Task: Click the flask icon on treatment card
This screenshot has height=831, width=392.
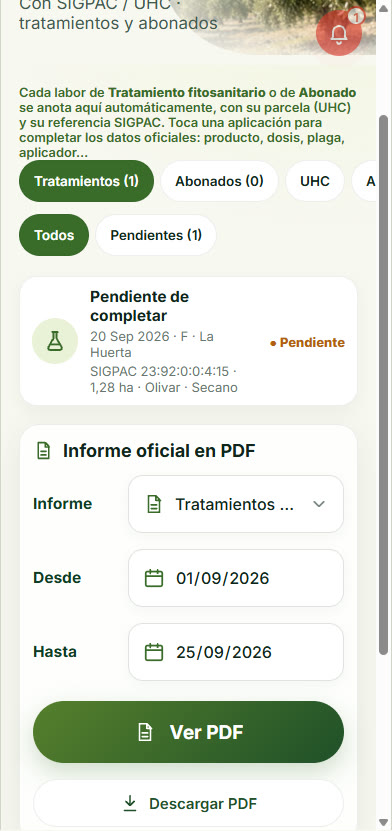Action: click(55, 341)
